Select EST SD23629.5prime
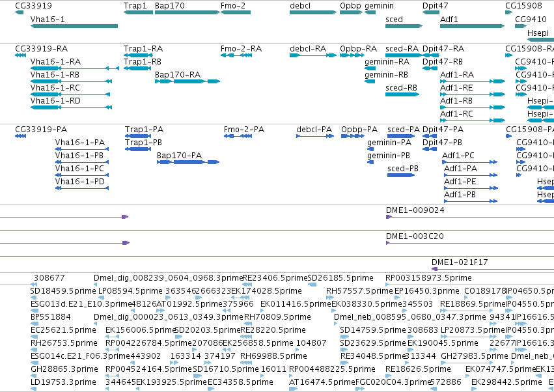Screen dimensions: 554x392 373,343
